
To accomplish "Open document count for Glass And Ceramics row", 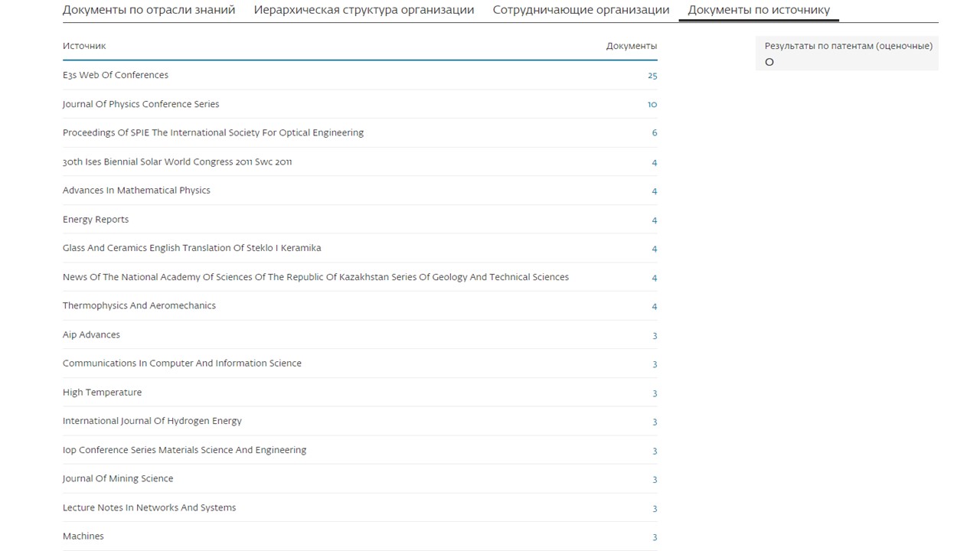I will (x=654, y=249).
